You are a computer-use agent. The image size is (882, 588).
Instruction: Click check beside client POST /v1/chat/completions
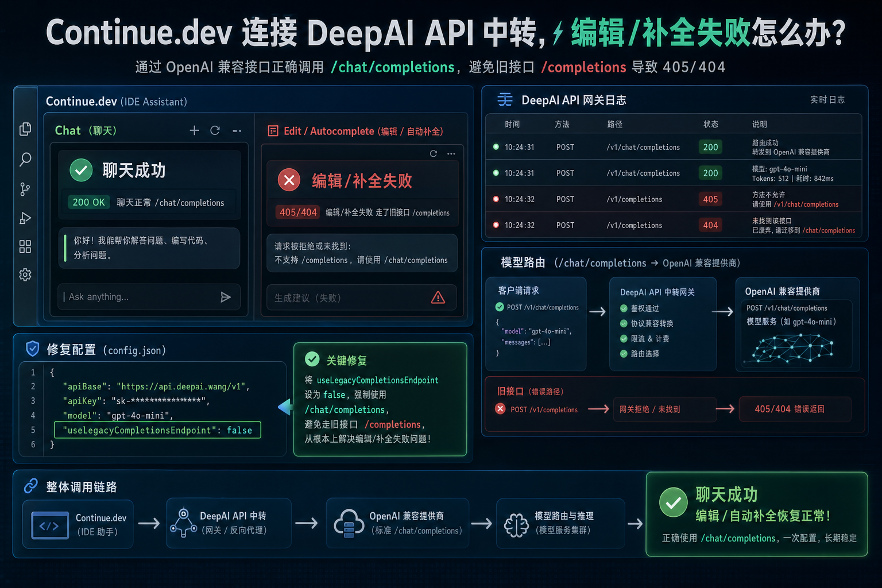pyautogui.click(x=500, y=307)
